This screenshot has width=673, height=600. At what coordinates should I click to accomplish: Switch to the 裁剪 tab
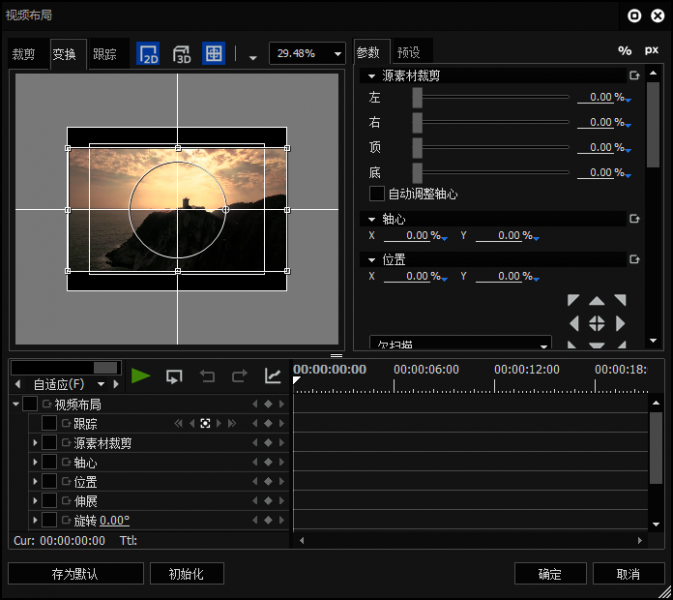tap(24, 54)
